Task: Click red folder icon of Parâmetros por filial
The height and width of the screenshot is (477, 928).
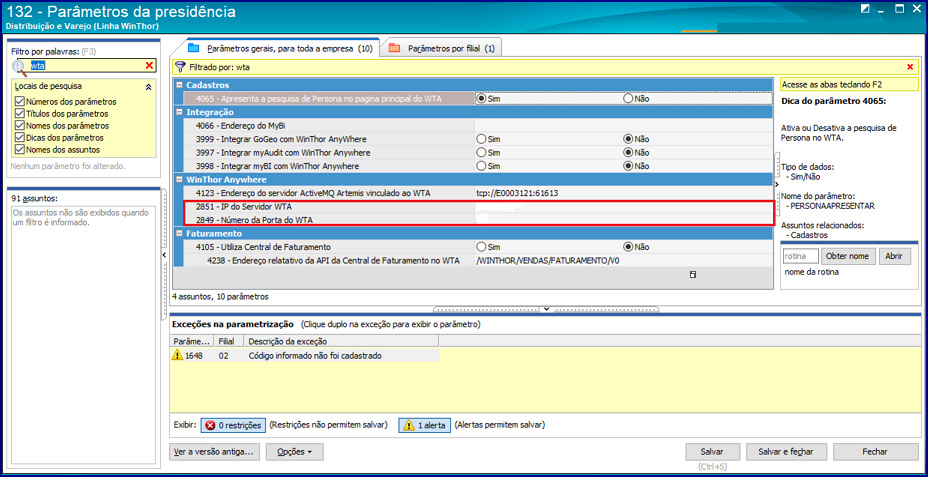Action: (394, 48)
